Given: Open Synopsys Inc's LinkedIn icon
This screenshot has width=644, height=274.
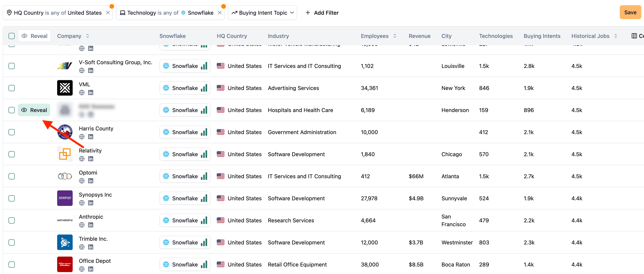Looking at the screenshot, I should click(91, 203).
